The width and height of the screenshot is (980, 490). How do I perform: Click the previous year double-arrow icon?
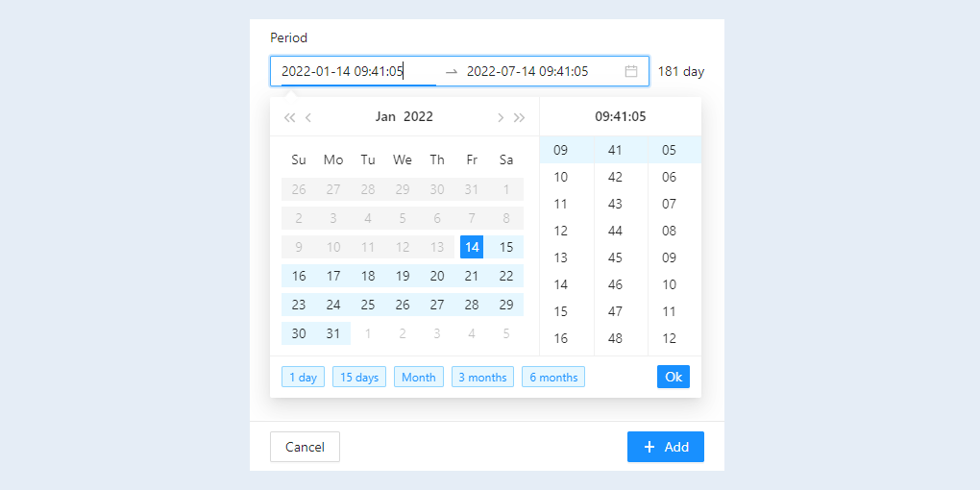pos(289,117)
